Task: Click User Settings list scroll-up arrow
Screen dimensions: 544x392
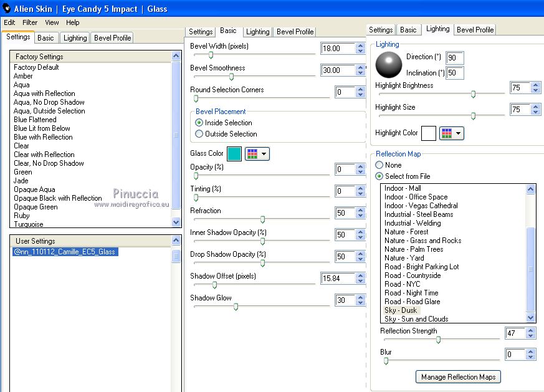Action: (176, 240)
